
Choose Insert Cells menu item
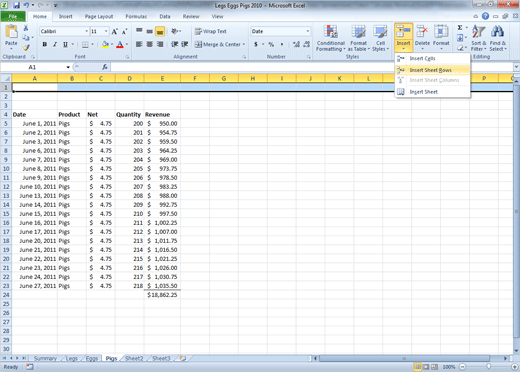point(433,59)
